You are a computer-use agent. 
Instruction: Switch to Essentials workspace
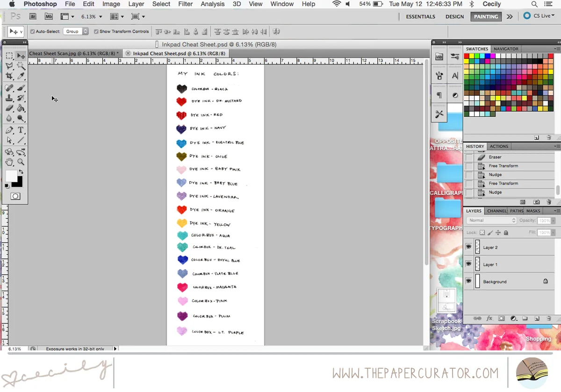coord(420,16)
